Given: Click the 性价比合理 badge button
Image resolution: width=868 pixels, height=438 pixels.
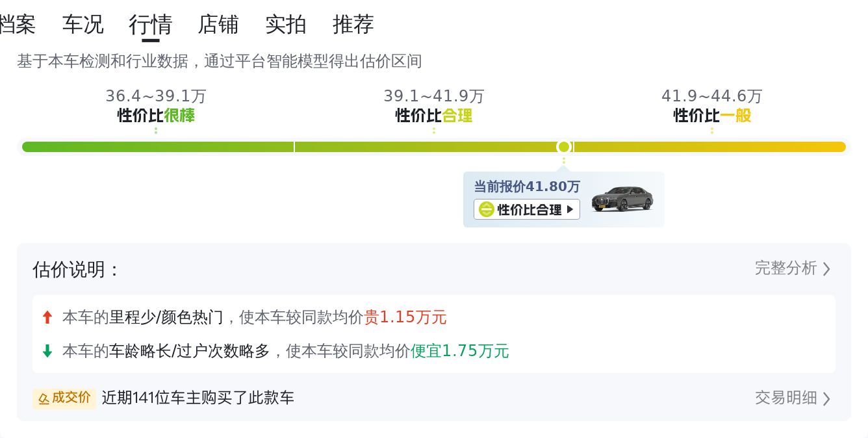Looking at the screenshot, I should [527, 209].
